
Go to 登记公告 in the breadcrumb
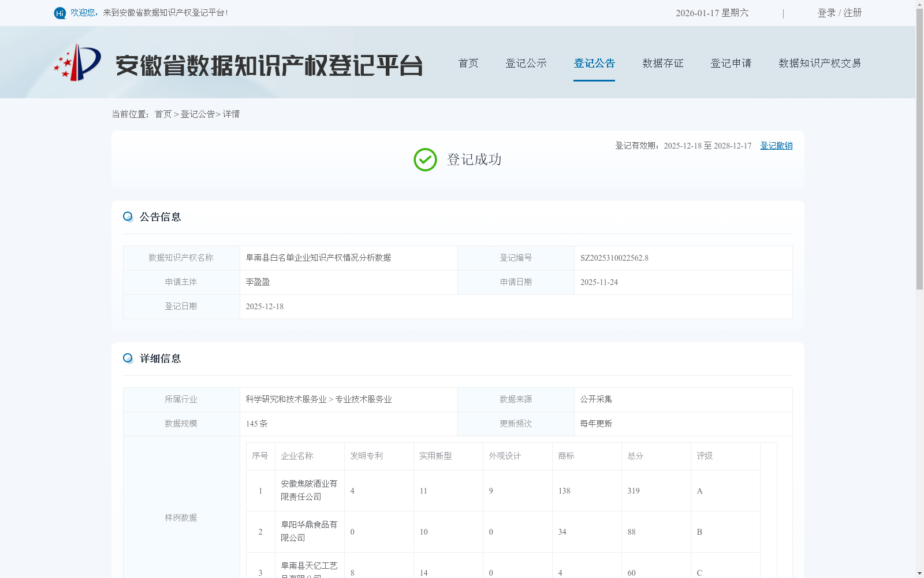(x=198, y=114)
